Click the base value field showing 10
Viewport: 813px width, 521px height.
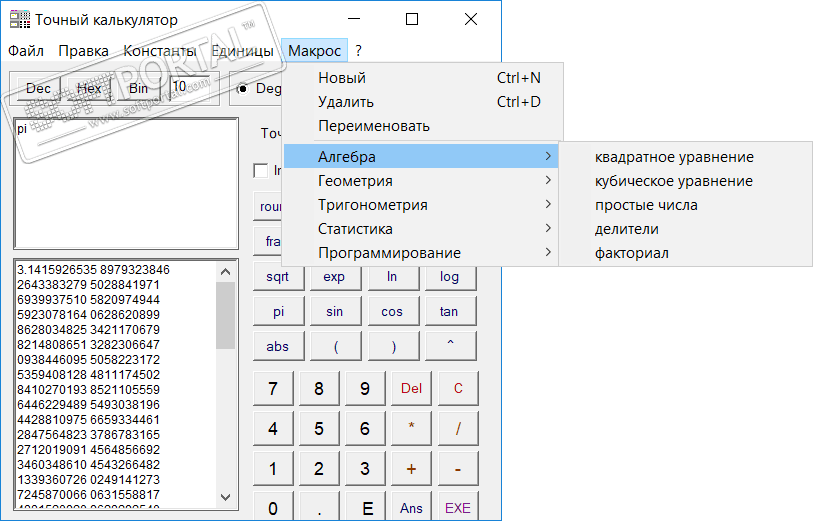click(190, 87)
